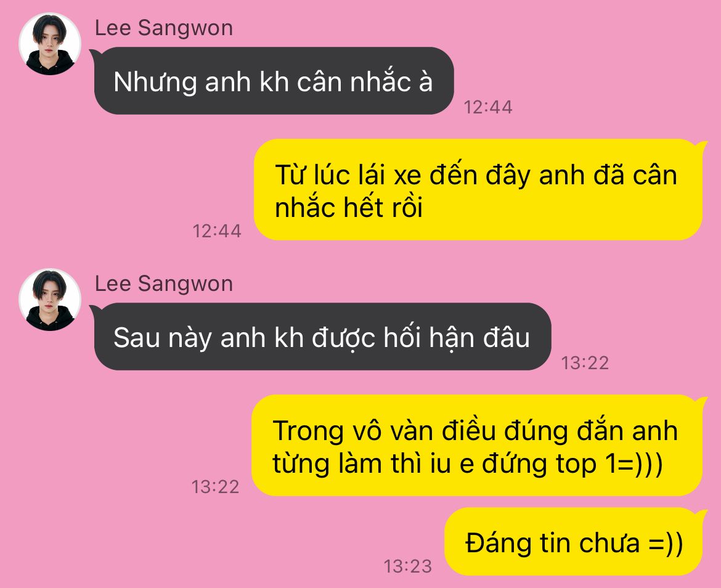721x588 pixels.
Task: Tap the 'Trong vô vàn điều đúng đắn' message
Action: coord(478,446)
